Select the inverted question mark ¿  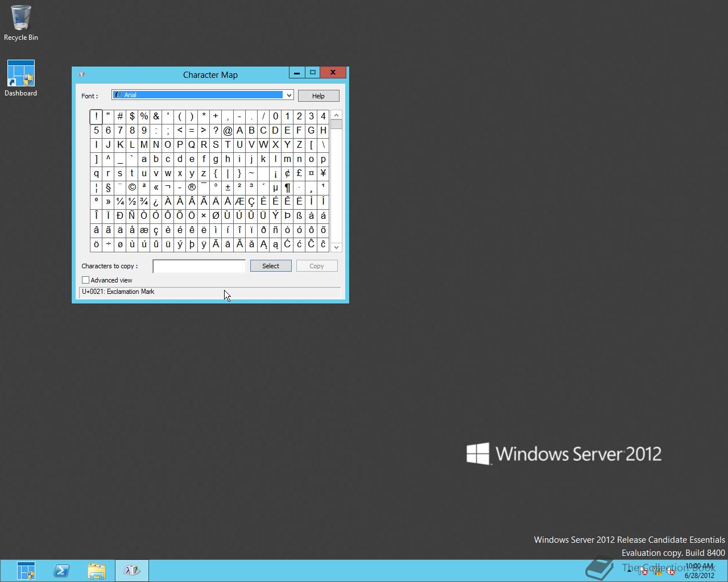click(156, 202)
